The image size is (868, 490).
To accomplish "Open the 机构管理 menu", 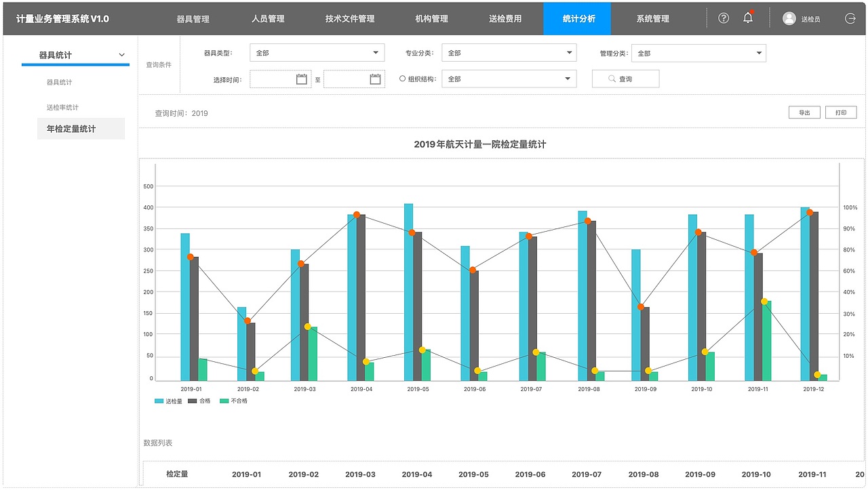I will [432, 19].
